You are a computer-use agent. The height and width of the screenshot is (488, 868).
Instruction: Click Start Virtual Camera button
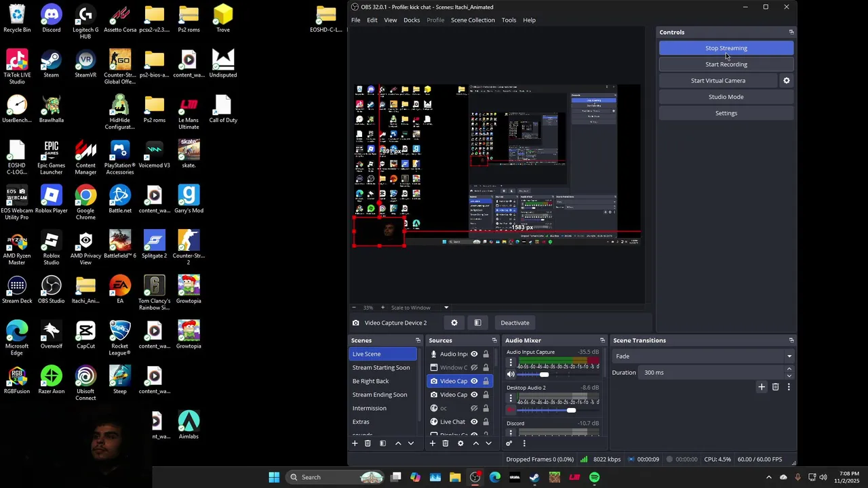pos(718,81)
